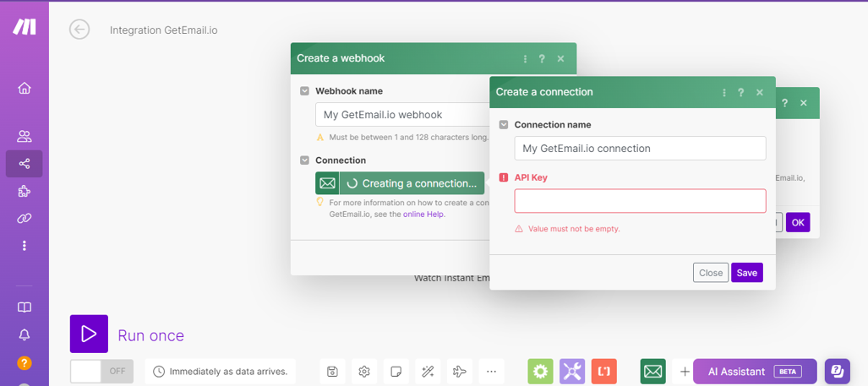The image size is (868, 386).
Task: Add a note with notes icon
Action: (396, 372)
